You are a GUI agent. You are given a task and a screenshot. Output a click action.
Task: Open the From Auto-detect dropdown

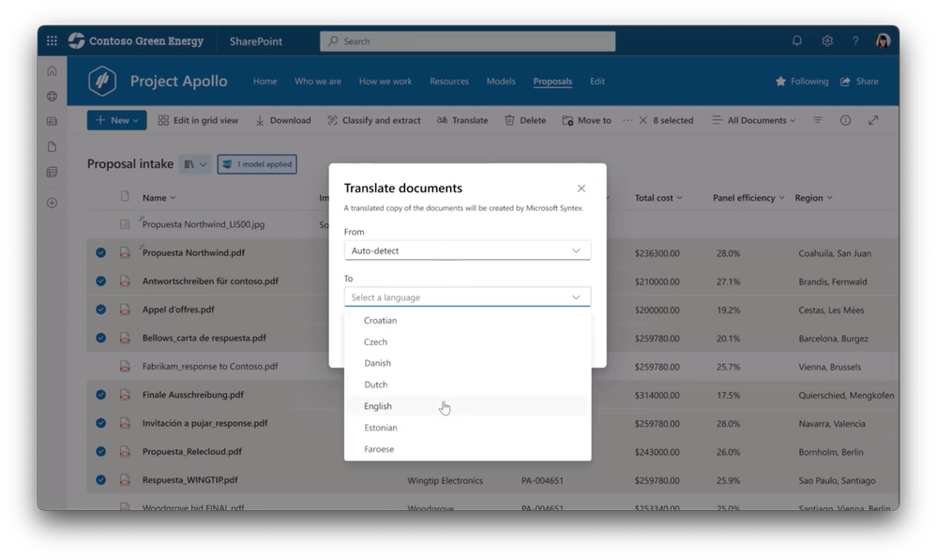click(467, 250)
